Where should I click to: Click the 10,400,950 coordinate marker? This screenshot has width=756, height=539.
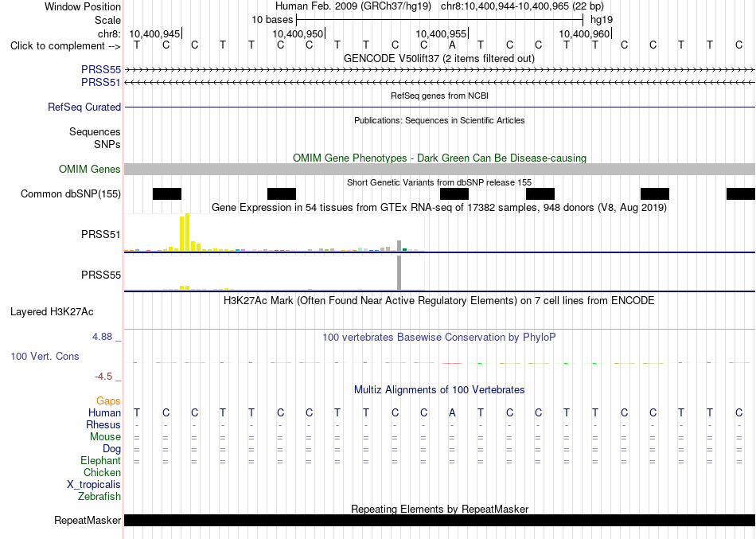coord(298,33)
